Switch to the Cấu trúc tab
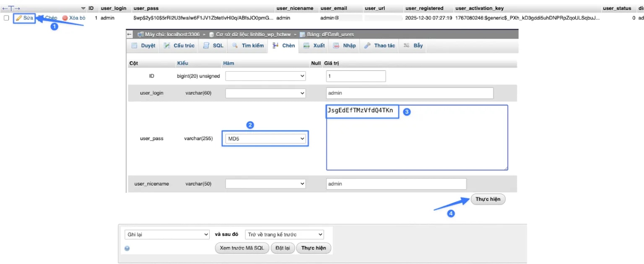The width and height of the screenshot is (644, 264). pos(180,46)
